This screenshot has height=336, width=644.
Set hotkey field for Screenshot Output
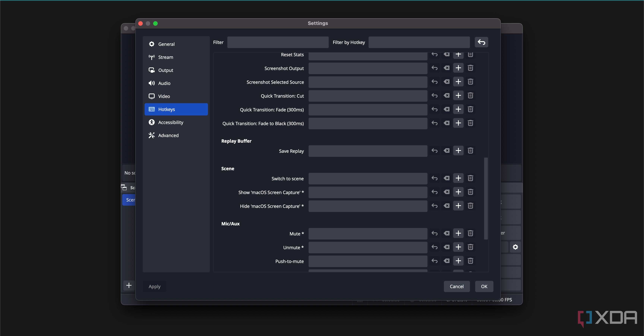(x=368, y=68)
